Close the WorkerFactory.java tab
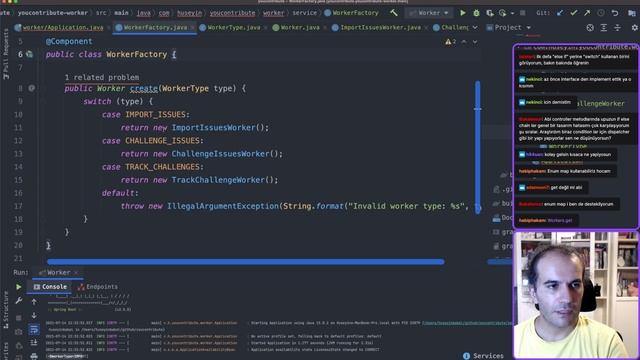This screenshot has width=640, height=360. coord(192,28)
